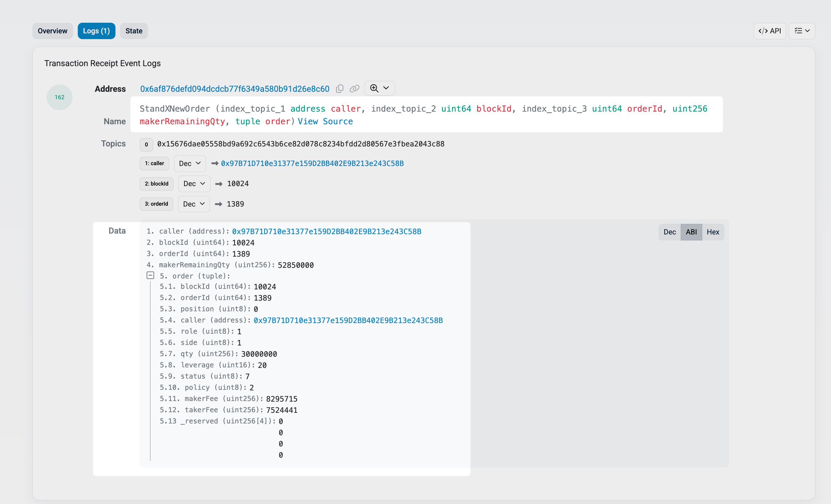The height and width of the screenshot is (504, 831).
Task: Open caller address link in Topics row
Action: click(x=312, y=163)
